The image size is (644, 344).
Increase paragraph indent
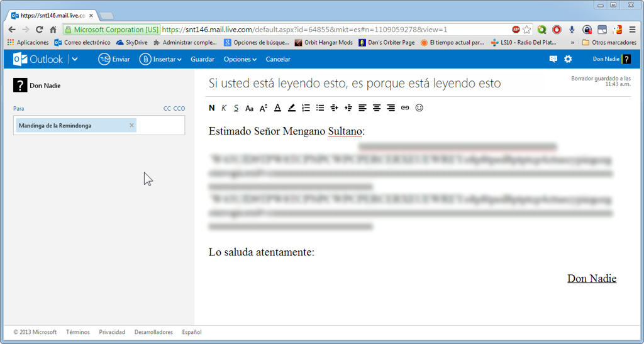pyautogui.click(x=348, y=108)
